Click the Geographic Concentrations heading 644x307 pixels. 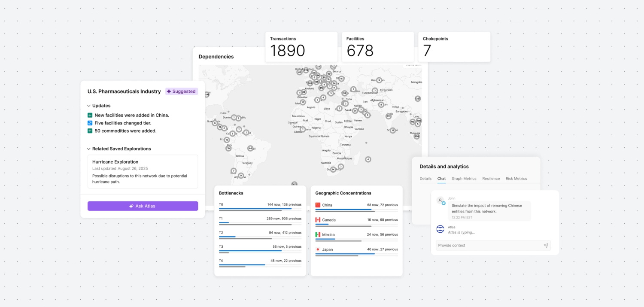coord(343,193)
